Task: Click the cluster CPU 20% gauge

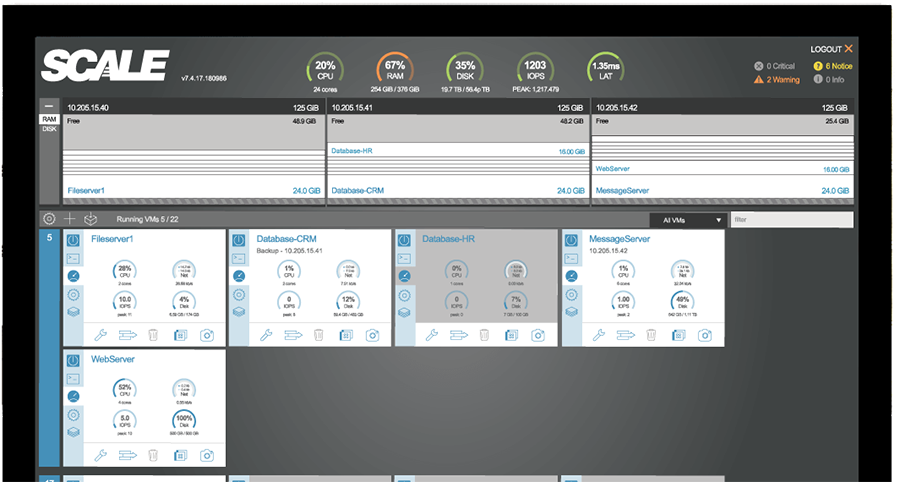Action: click(x=325, y=71)
